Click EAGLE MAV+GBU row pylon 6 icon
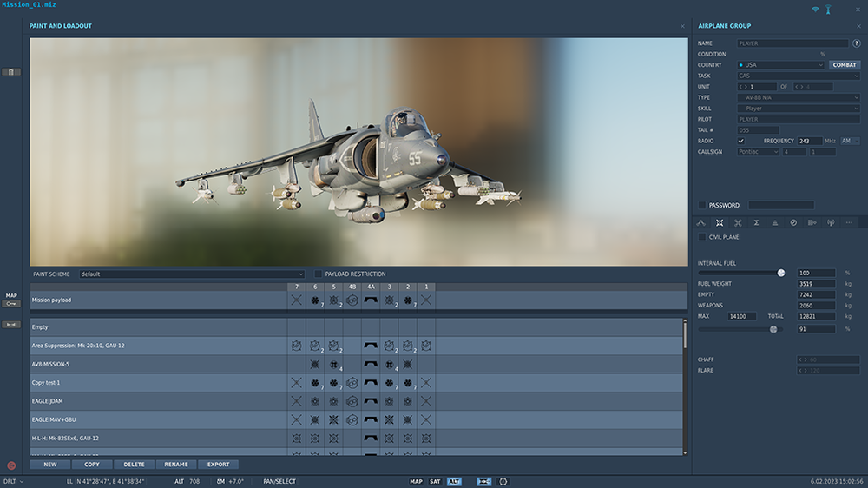 click(x=315, y=420)
